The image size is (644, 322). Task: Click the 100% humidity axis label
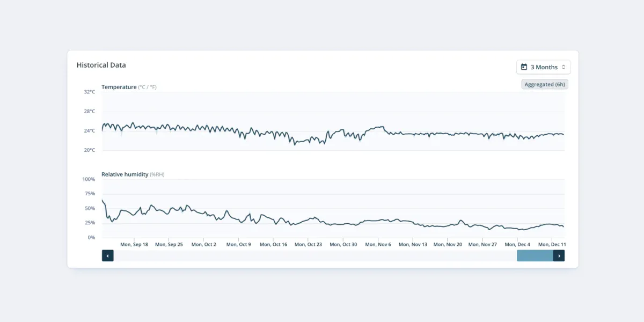pos(89,179)
